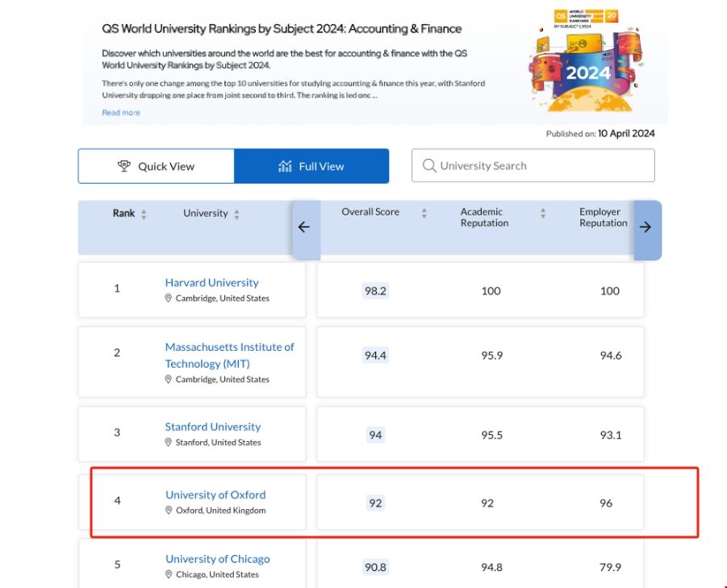Open University of Oxford link

pos(215,495)
